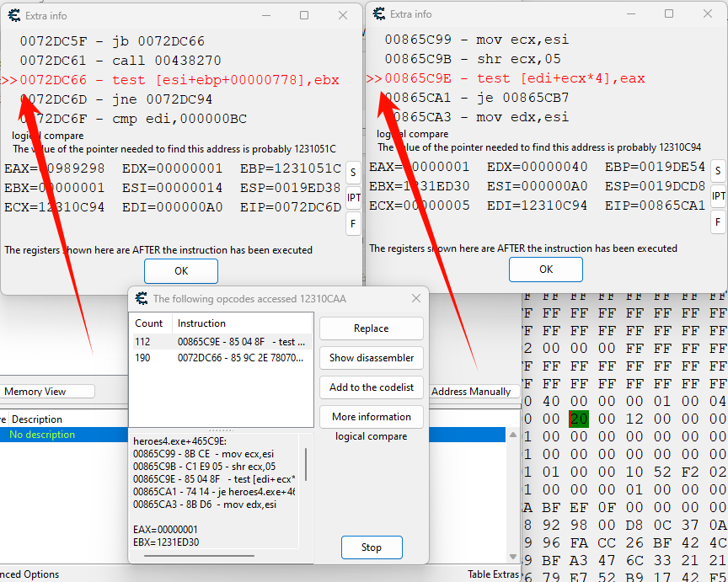Click Add to the codelist
The height and width of the screenshot is (582, 728).
pos(371,387)
